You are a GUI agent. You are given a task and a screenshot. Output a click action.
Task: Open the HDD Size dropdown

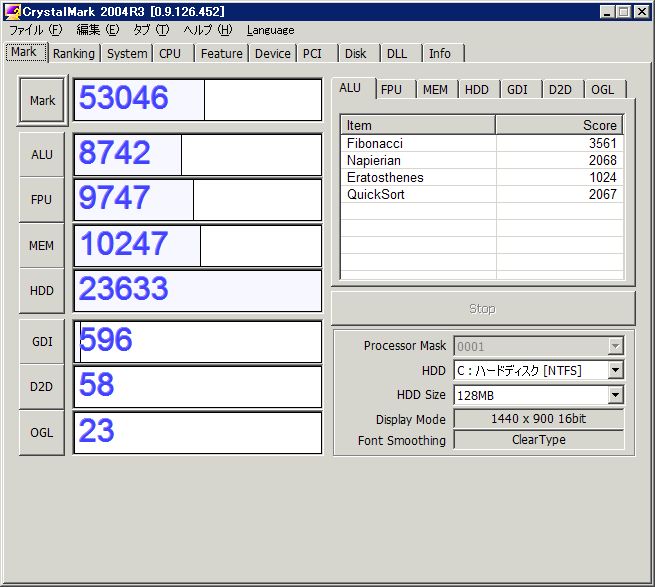(615, 395)
